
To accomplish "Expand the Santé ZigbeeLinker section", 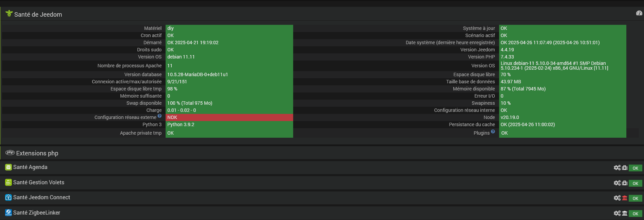I will (37, 213).
